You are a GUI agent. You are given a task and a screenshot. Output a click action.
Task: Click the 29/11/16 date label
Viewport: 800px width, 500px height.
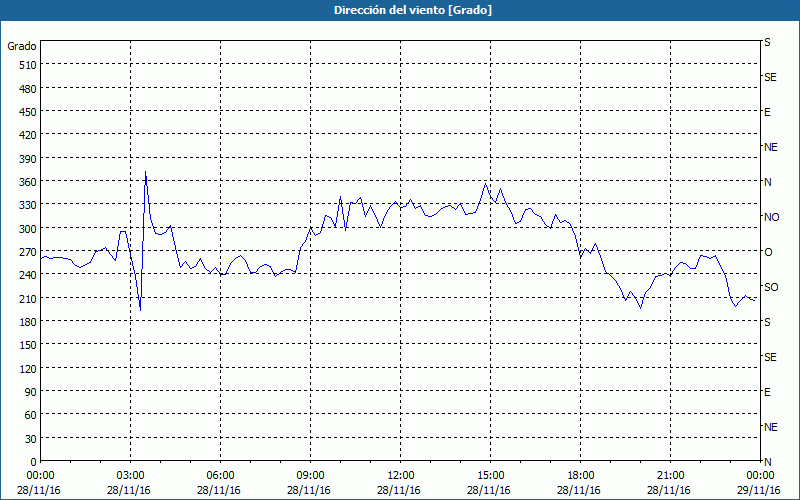coord(759,490)
